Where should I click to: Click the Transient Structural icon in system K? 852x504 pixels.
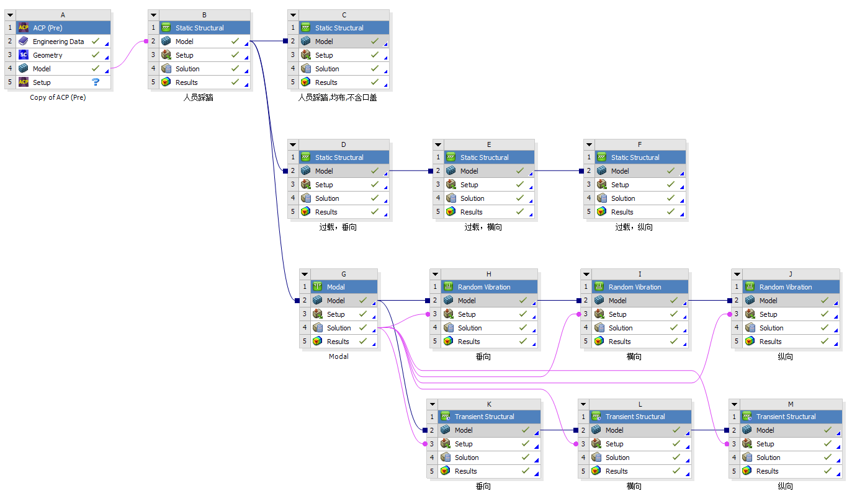coord(446,416)
